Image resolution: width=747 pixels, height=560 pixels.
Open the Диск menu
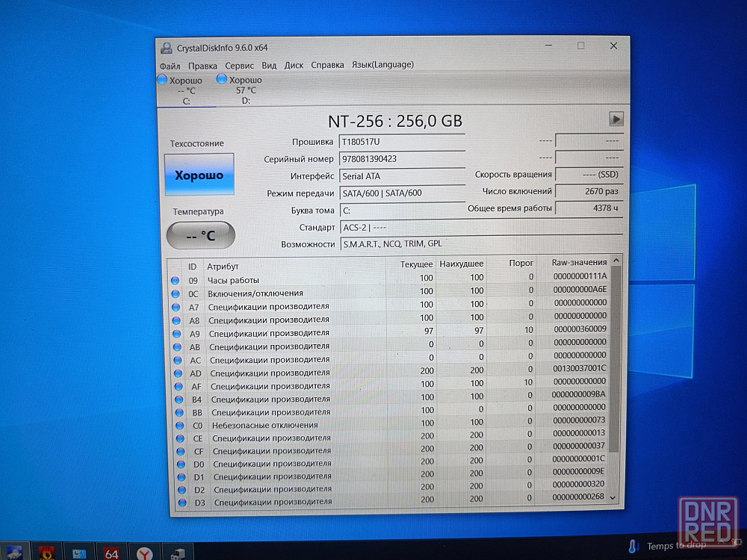(x=294, y=65)
